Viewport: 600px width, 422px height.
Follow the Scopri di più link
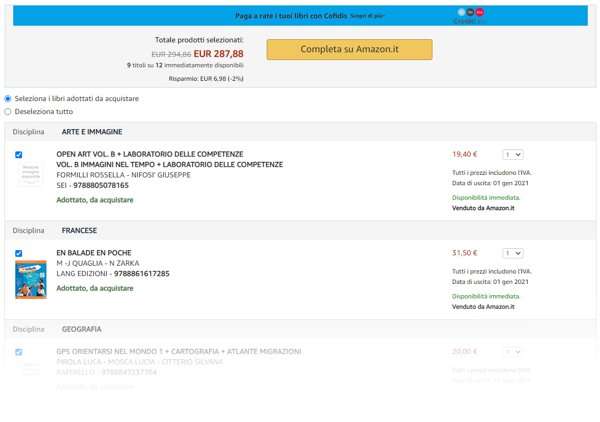[367, 16]
